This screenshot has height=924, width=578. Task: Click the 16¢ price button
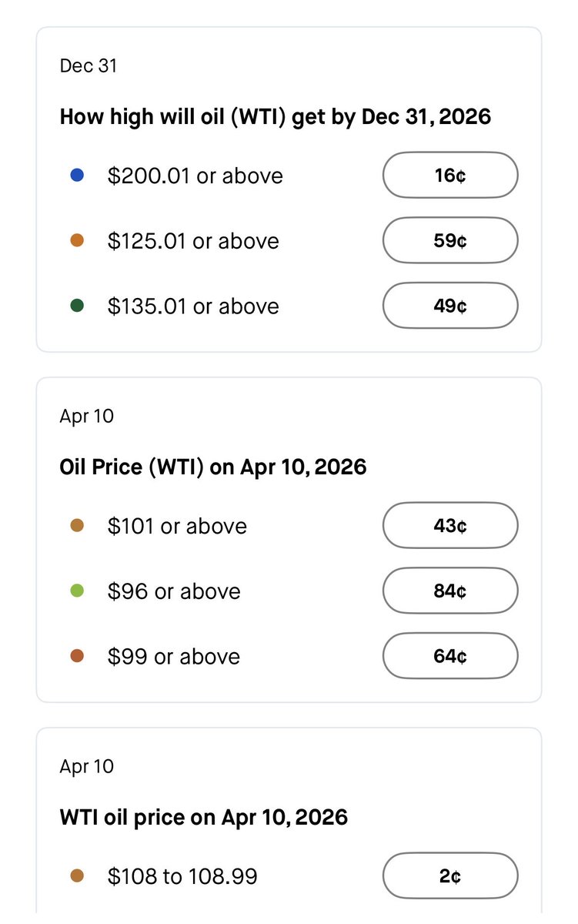coord(450,176)
